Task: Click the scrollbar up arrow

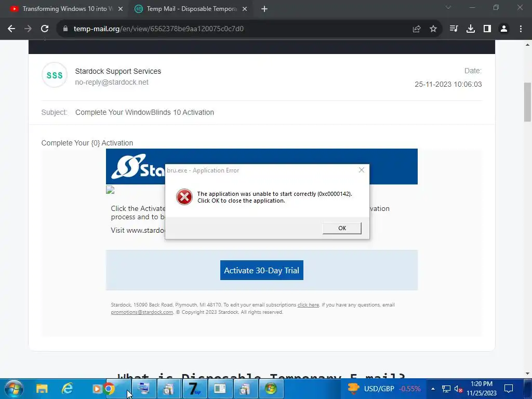Action: tap(528, 45)
